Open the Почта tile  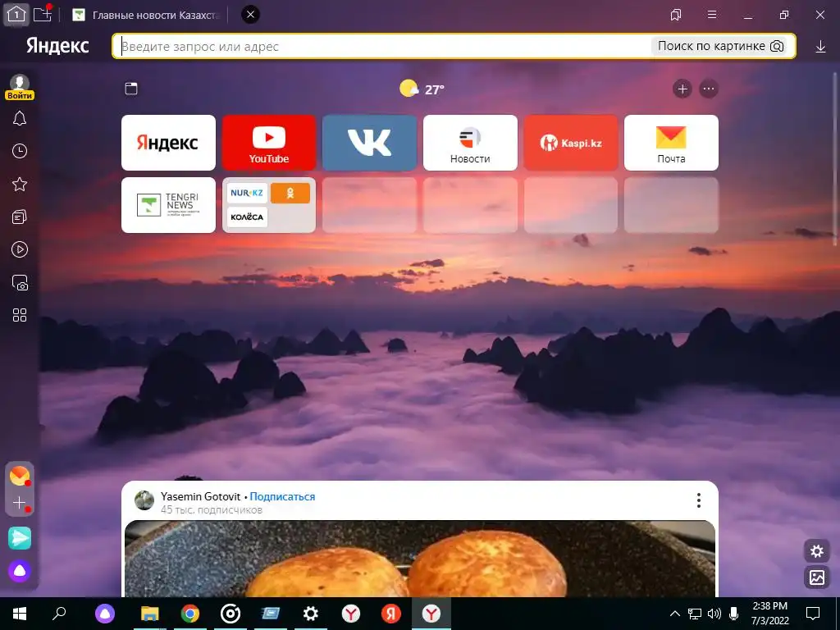tap(671, 143)
